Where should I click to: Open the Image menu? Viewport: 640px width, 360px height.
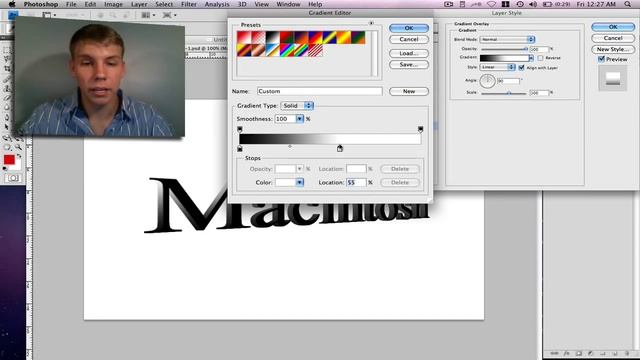(113, 4)
